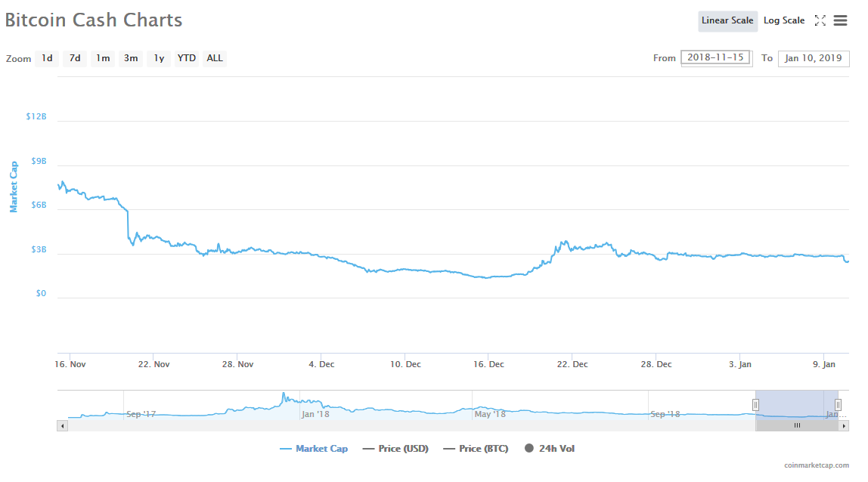
Task: Click Sep '18 in navigator timeline
Action: [x=665, y=414]
